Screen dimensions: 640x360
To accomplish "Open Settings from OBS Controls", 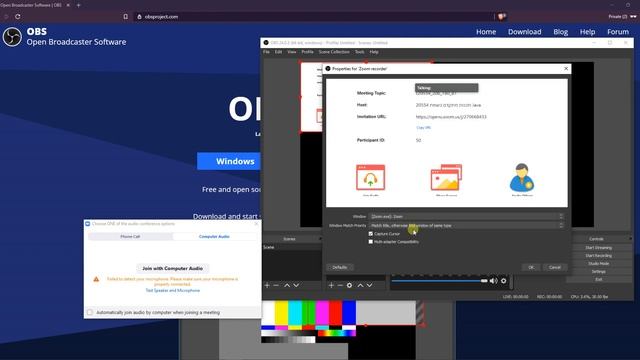I will click(x=598, y=271).
